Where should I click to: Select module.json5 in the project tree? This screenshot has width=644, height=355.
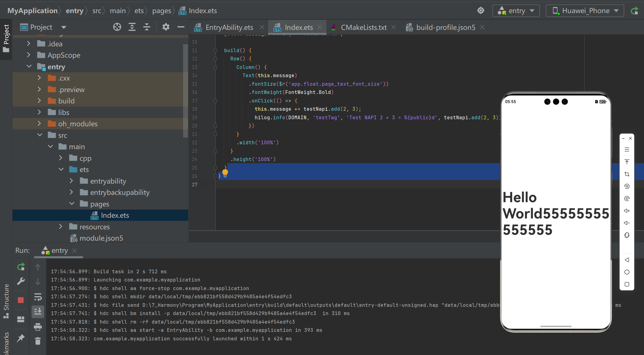pos(101,238)
